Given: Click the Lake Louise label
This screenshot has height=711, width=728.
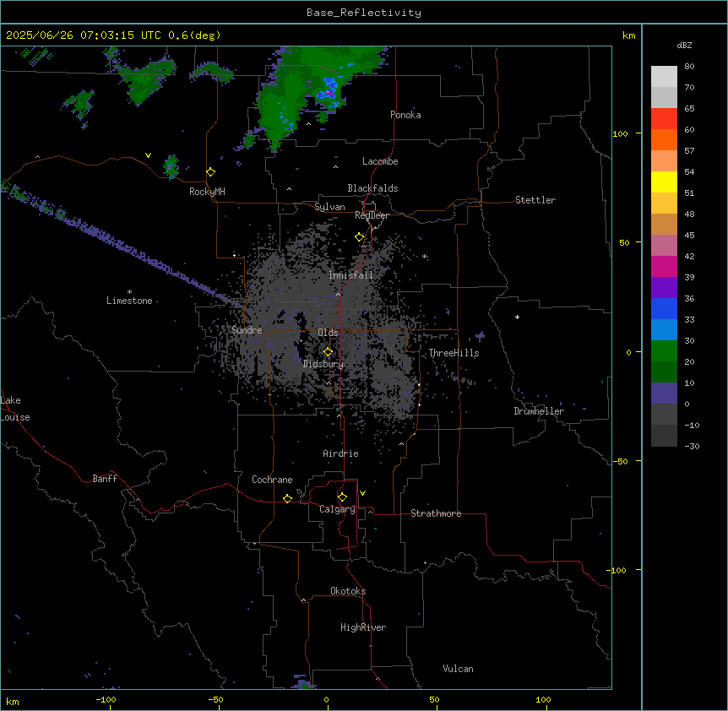Looking at the screenshot, I should point(15,409).
